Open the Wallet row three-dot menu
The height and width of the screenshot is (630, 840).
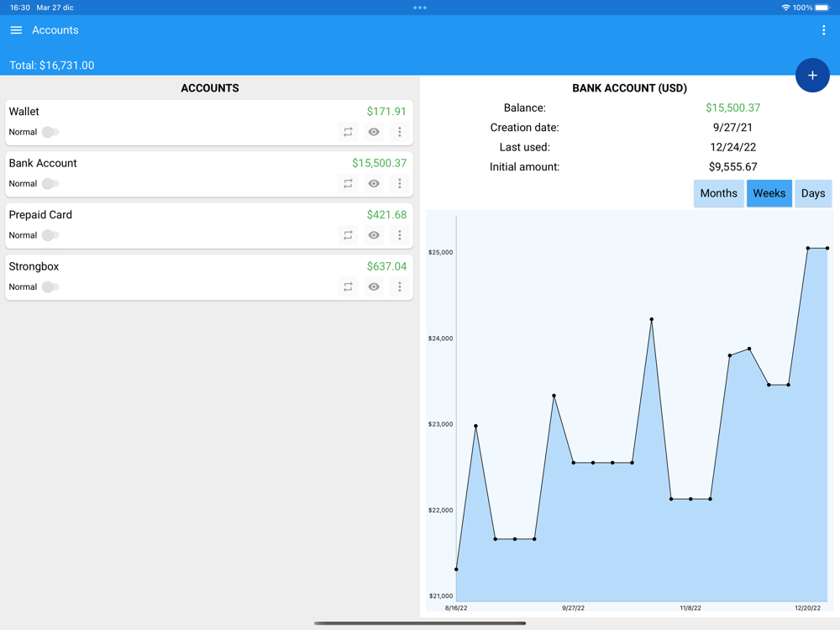coord(399,132)
